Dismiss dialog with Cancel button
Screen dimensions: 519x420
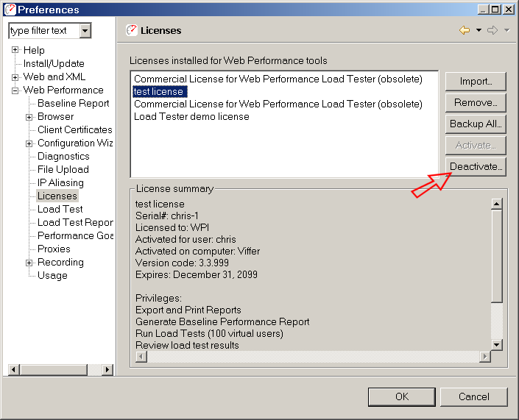click(x=473, y=397)
